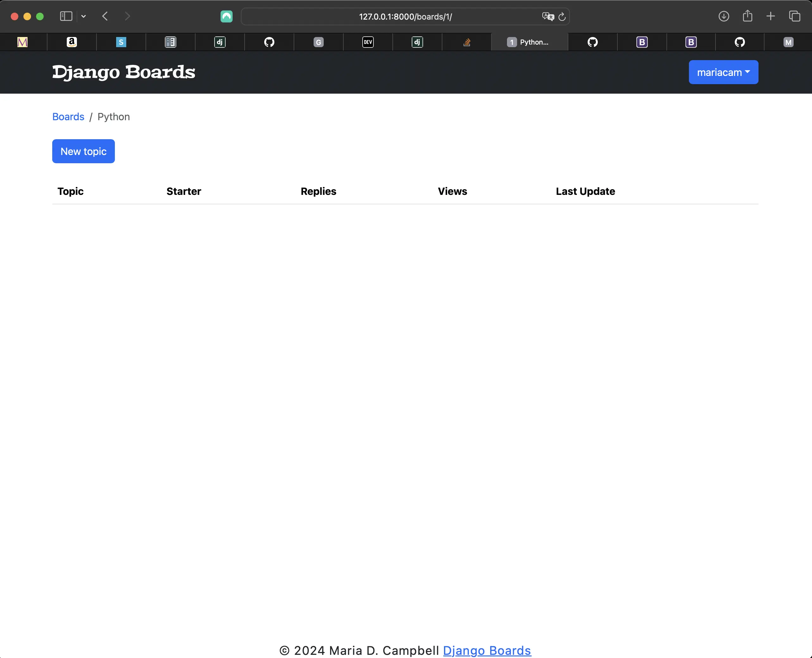Show the tab overview icon
Image resolution: width=812 pixels, height=658 pixels.
(x=795, y=16)
